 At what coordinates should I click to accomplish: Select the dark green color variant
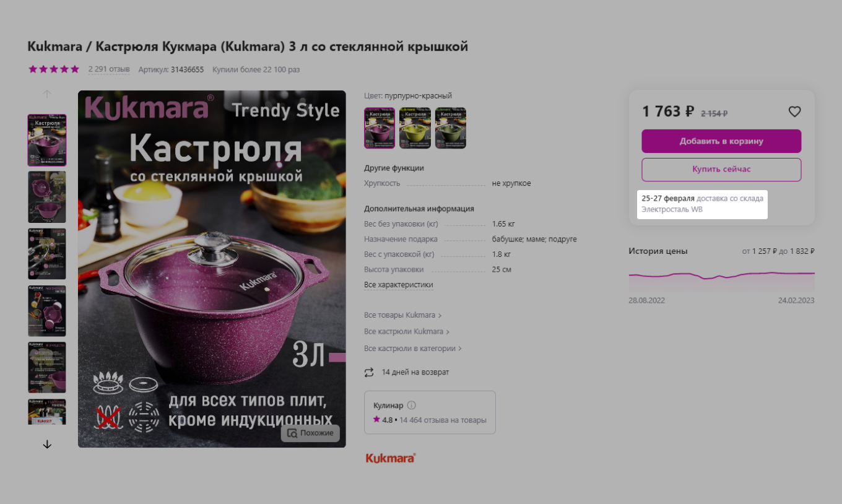tap(451, 128)
